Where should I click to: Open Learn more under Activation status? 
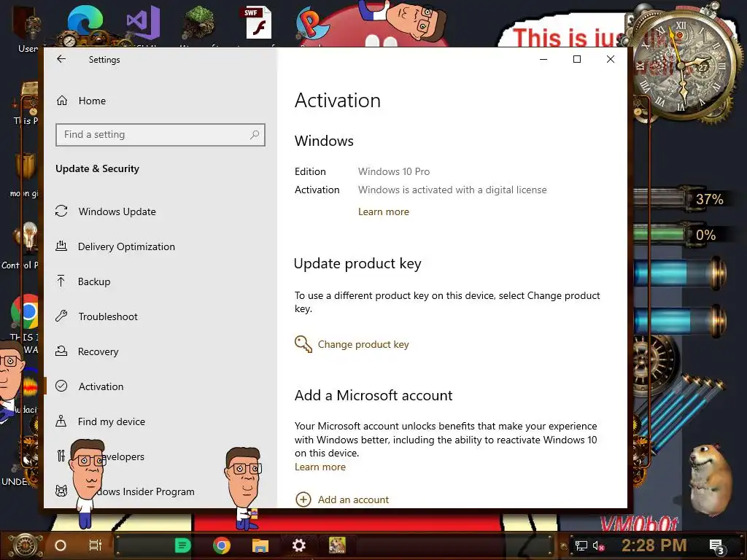click(x=384, y=212)
